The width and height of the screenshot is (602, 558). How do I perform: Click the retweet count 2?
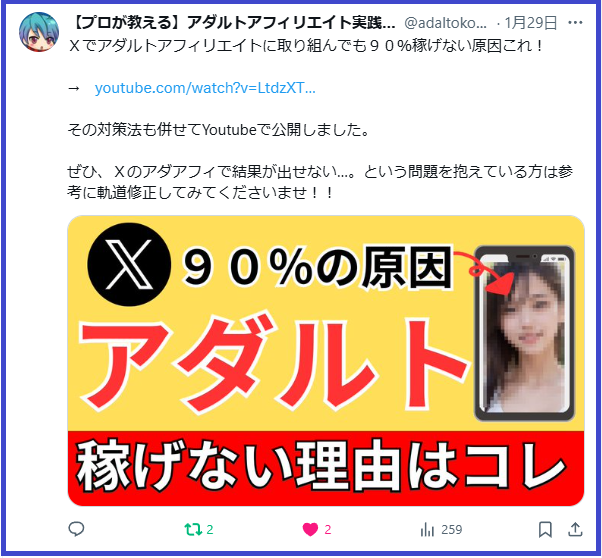pos(210,530)
